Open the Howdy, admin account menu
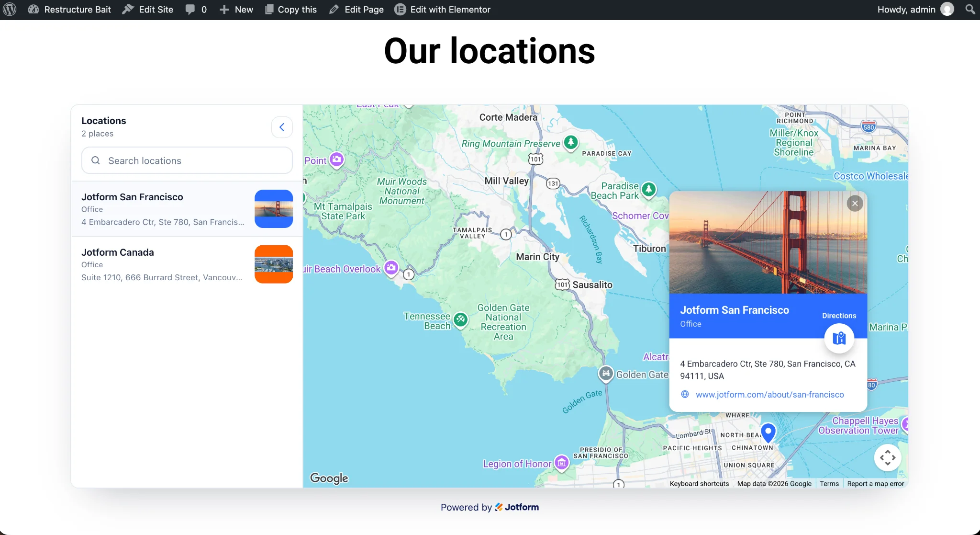This screenshot has height=535, width=980. coord(915,10)
